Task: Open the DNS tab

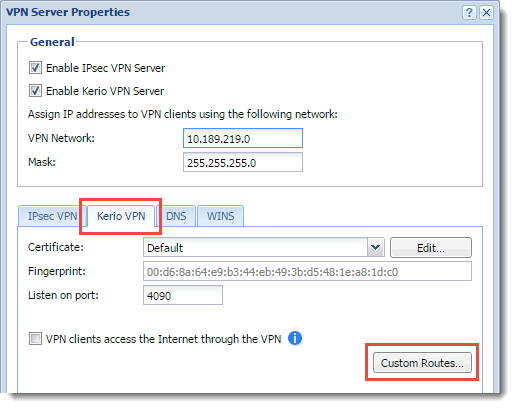Action: point(176,216)
